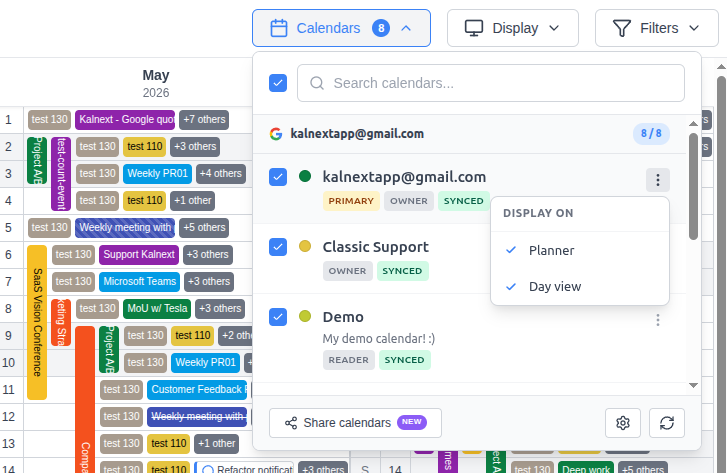The image size is (727, 473).
Task: Click the PRIMARY tag on kalnextapp calendar
Action: [x=351, y=201]
